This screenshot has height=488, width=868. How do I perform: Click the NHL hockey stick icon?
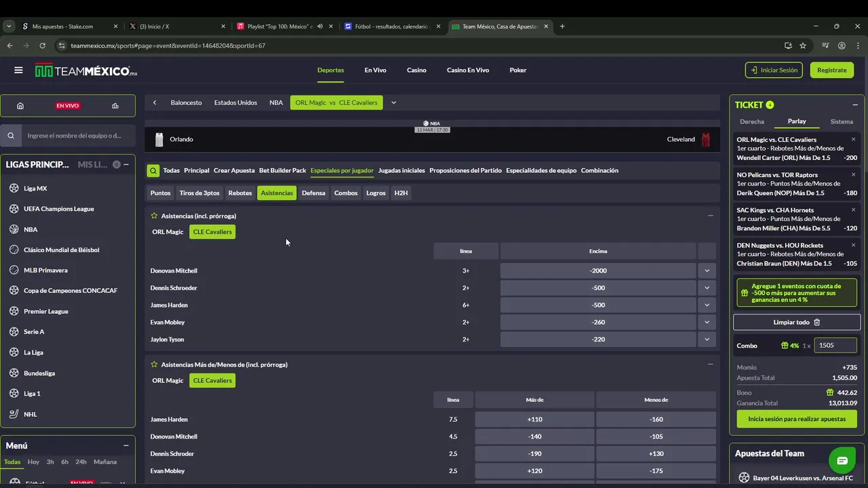coord(14,414)
